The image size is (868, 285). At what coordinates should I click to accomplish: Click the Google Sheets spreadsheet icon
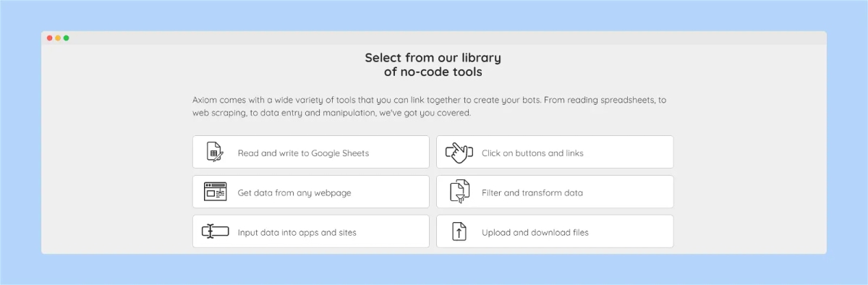click(x=215, y=152)
